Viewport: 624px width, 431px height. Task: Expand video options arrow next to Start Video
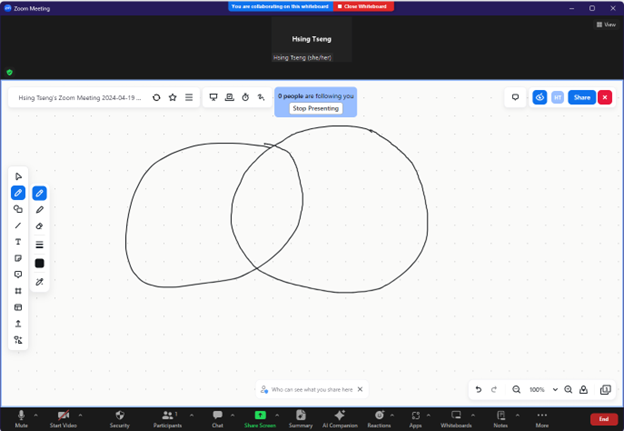click(80, 415)
